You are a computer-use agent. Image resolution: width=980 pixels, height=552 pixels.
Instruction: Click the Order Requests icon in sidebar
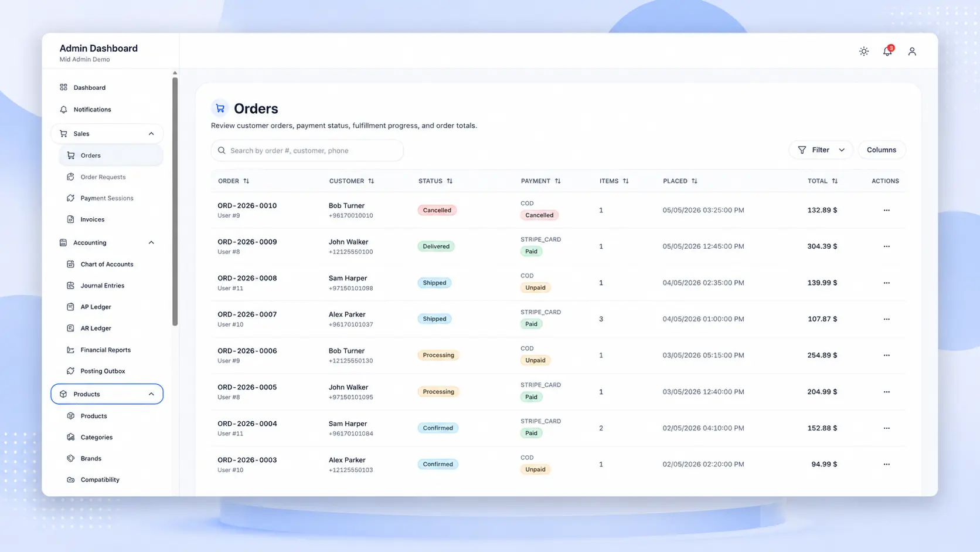point(71,177)
